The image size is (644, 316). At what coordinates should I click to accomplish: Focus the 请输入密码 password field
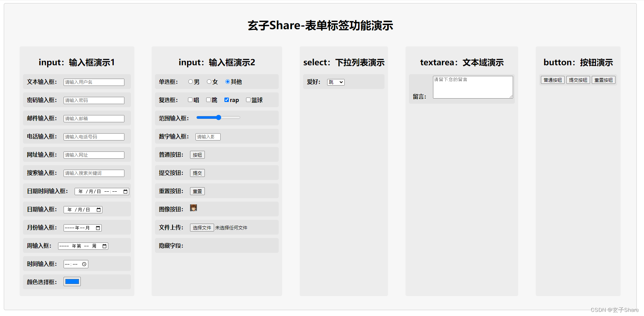(x=94, y=100)
